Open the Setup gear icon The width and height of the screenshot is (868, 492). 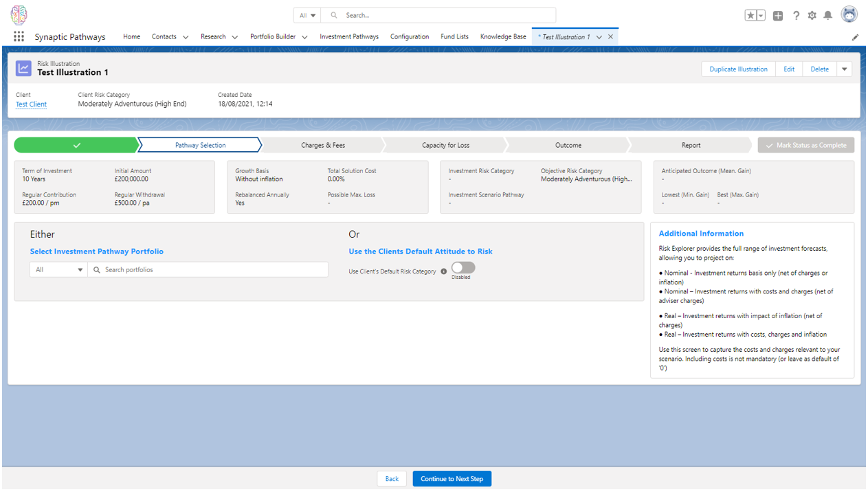(812, 15)
